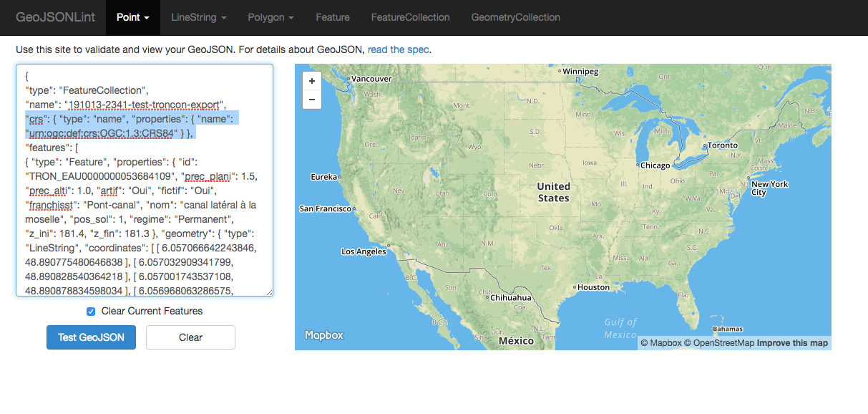This screenshot has width=868, height=414.
Task: Click inside the GeoJSON text area
Action: click(x=143, y=179)
